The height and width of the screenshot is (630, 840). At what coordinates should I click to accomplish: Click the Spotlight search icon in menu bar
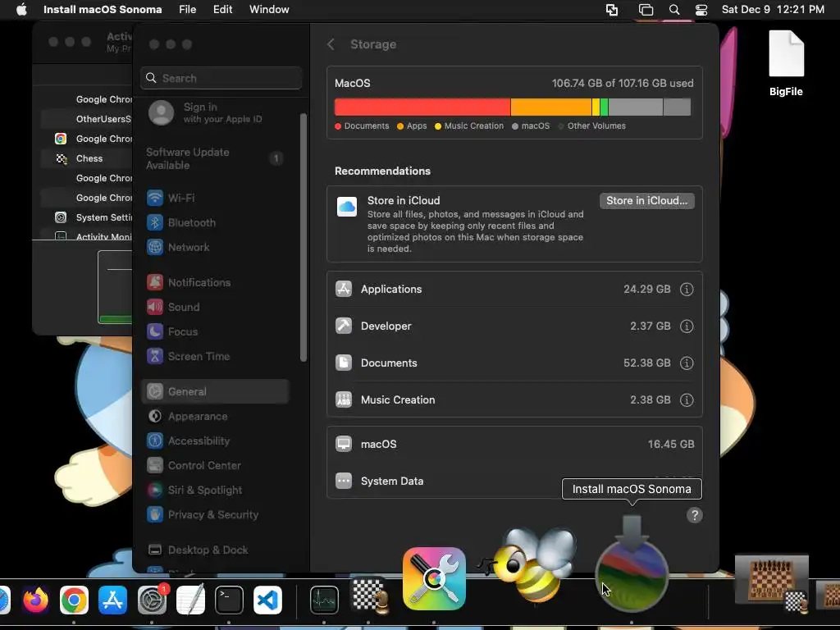coord(674,10)
